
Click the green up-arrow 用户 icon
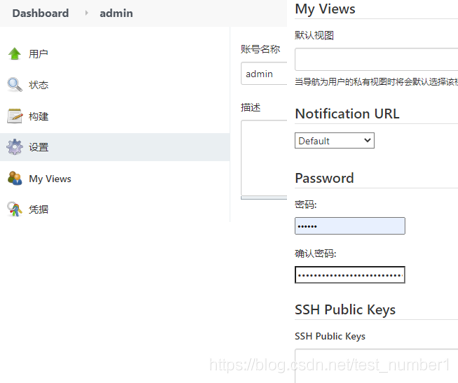[x=15, y=54]
